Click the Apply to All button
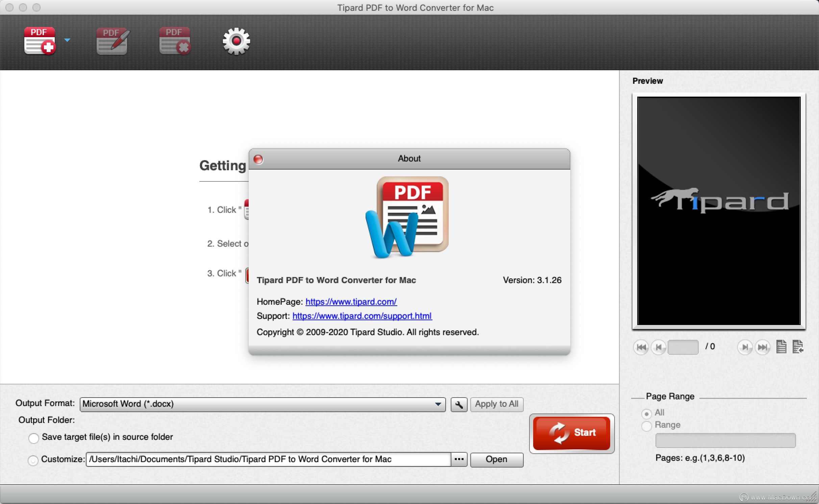819x504 pixels. click(497, 404)
